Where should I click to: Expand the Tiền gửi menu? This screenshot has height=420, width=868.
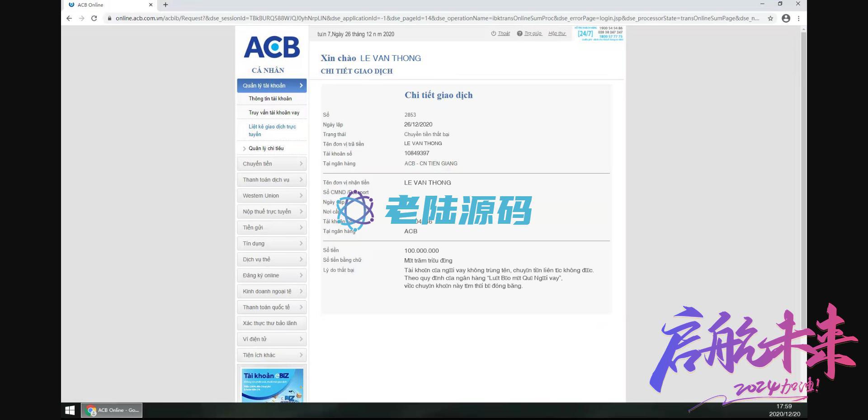[x=272, y=227]
